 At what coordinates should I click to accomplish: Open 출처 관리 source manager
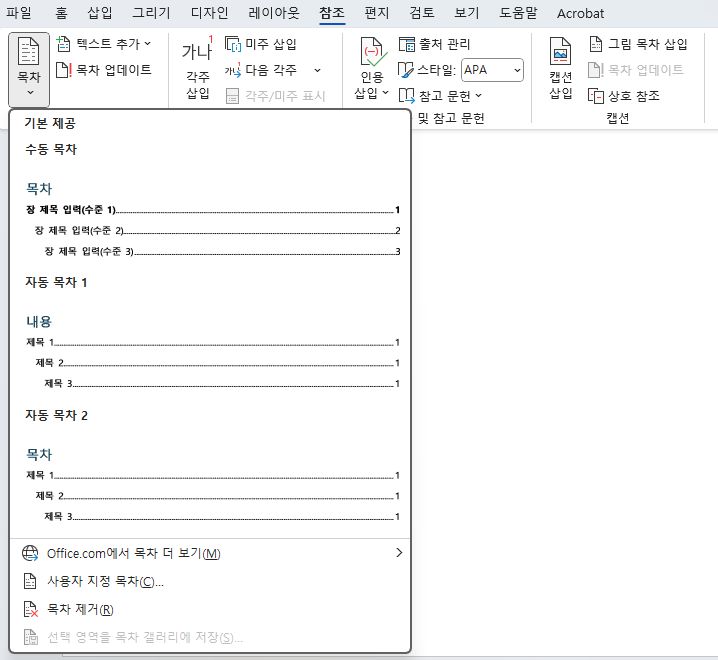pyautogui.click(x=407, y=44)
